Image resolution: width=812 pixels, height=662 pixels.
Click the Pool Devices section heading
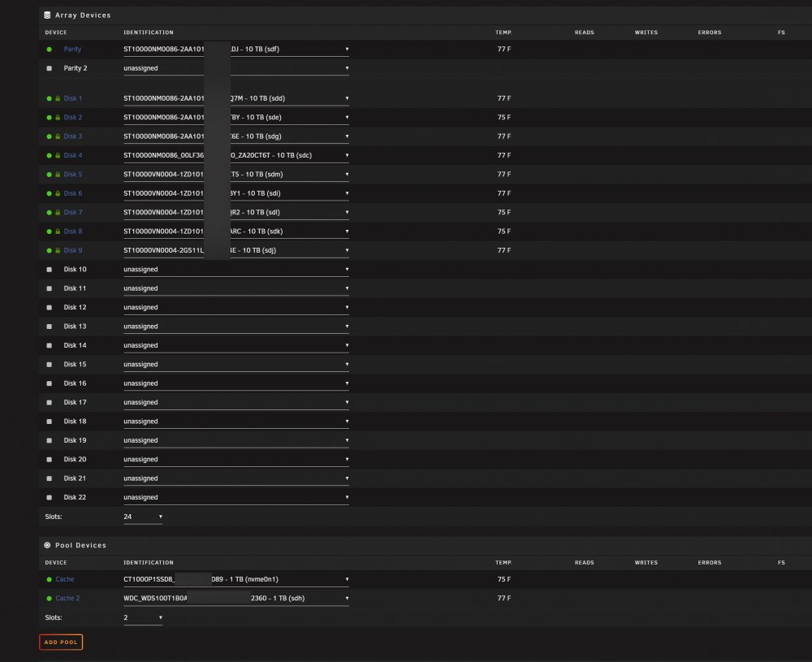[80, 545]
